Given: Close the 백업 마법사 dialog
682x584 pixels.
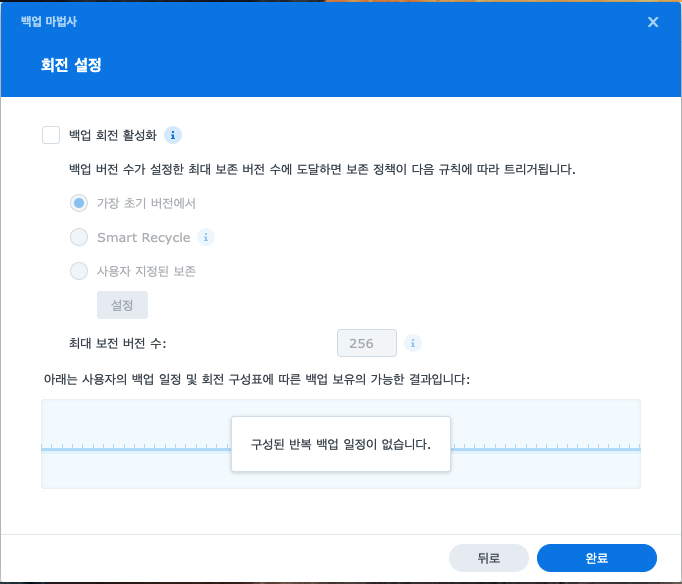Looking at the screenshot, I should [653, 22].
